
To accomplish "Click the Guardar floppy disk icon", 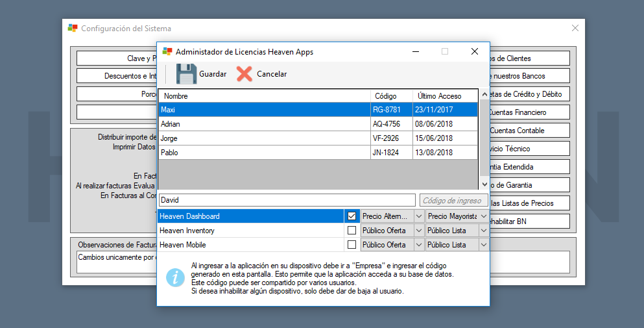I will (x=187, y=74).
